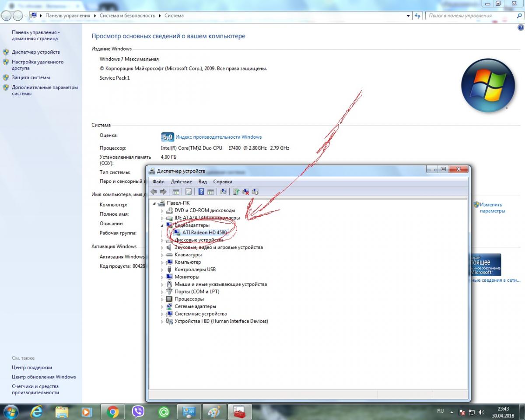Expand the Процессоры device category
Image resolution: width=525 pixels, height=420 pixels.
coord(162,299)
